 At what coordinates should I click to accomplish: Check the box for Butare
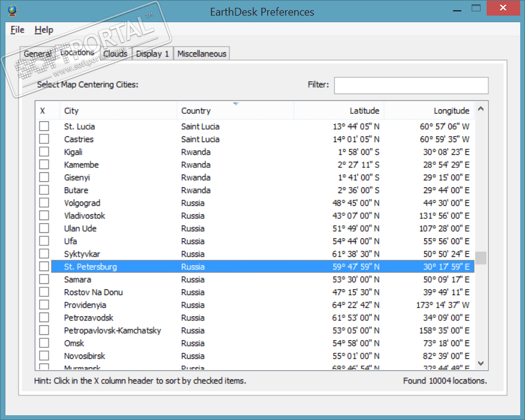pyautogui.click(x=44, y=190)
